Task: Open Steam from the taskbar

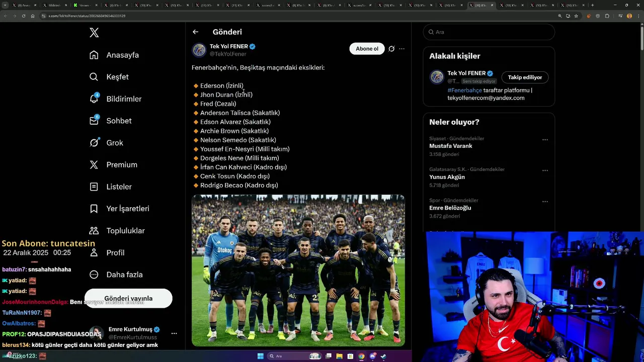Action: [x=383, y=356]
